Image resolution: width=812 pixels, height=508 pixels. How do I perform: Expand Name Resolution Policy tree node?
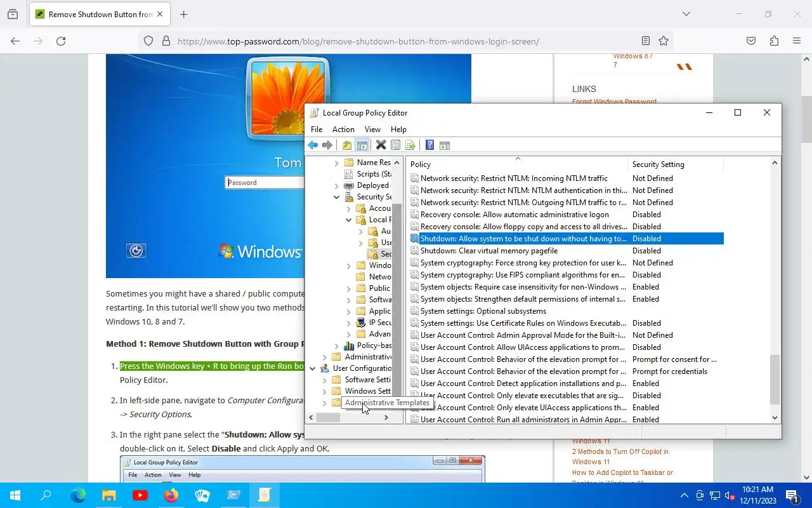pyautogui.click(x=336, y=163)
